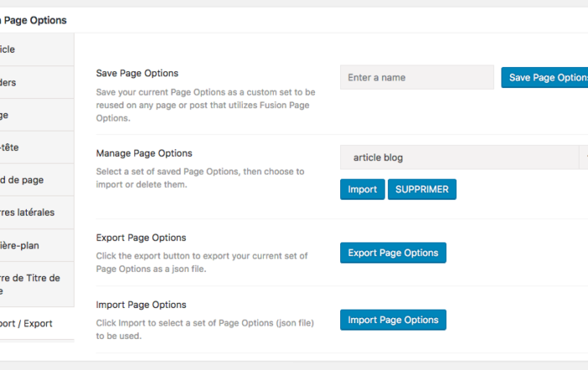Click the "Enter a name" text field

pyautogui.click(x=417, y=78)
